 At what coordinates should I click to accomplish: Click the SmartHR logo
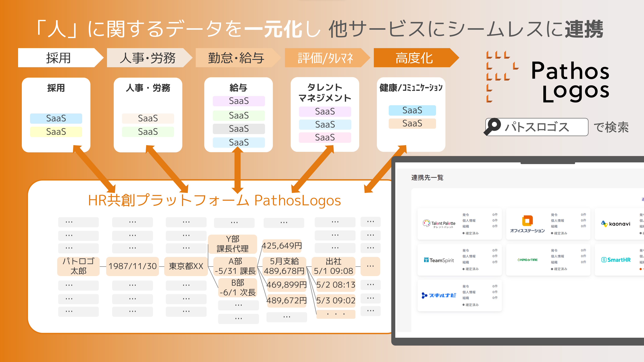click(616, 260)
